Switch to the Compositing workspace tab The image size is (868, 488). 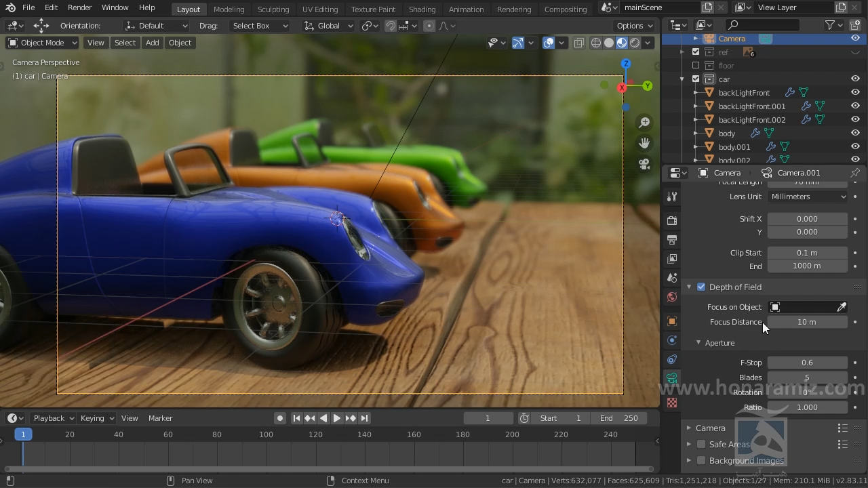[x=566, y=9]
